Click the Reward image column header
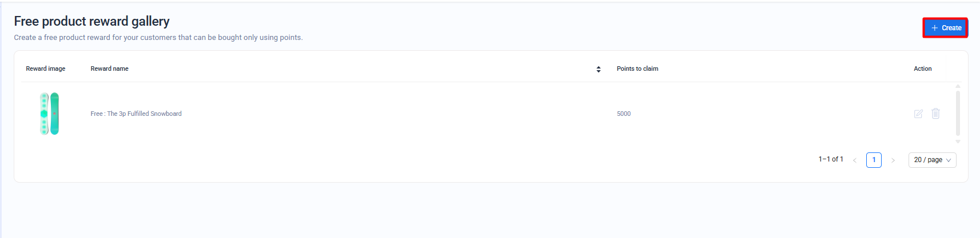980x238 pixels. tap(46, 68)
